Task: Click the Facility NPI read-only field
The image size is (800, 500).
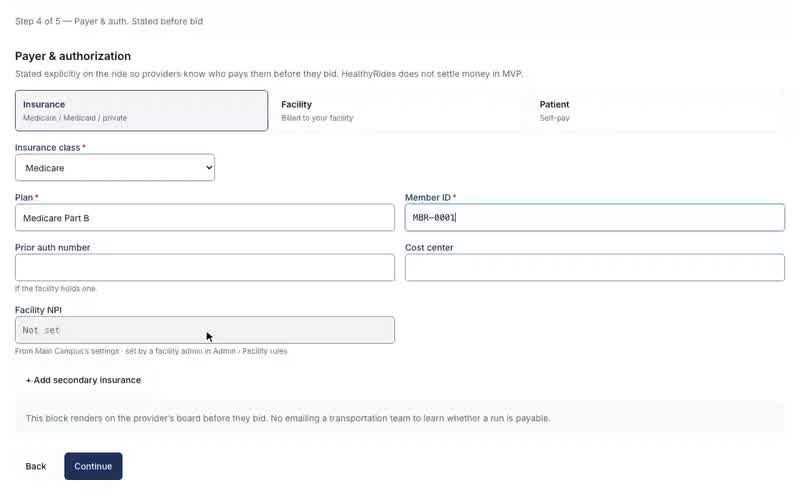Action: [205, 330]
